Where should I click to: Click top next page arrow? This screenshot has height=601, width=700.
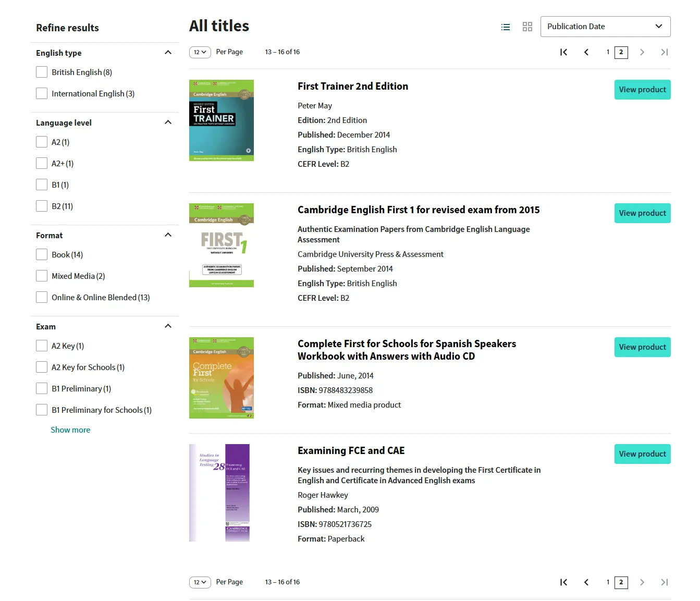click(x=642, y=52)
